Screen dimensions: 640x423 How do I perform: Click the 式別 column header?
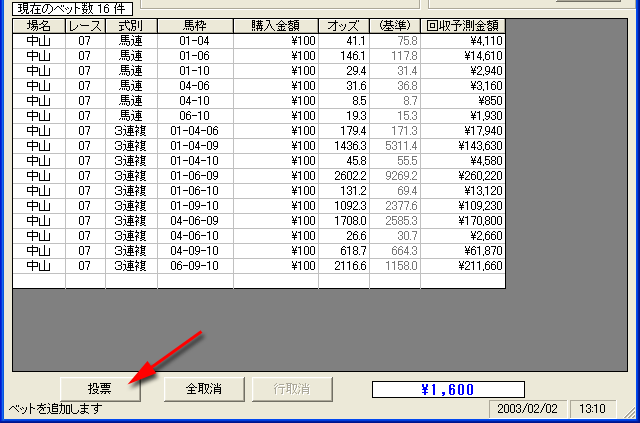131,25
